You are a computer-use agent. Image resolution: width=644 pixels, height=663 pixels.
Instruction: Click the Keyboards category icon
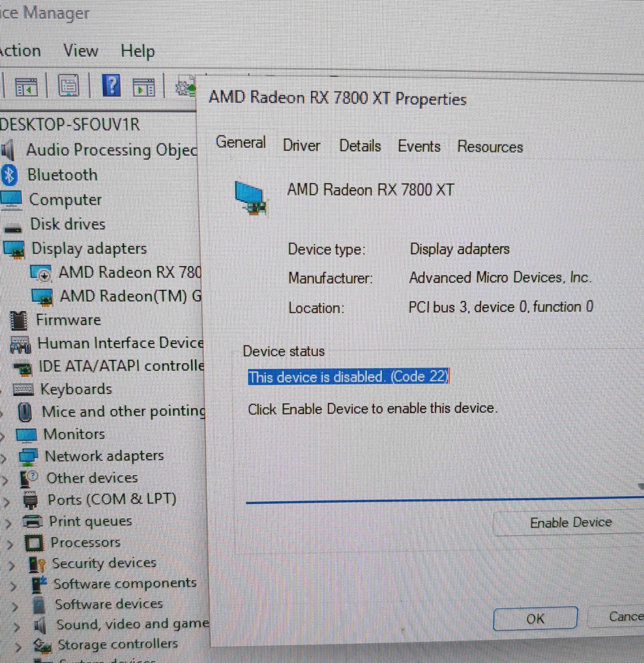[23, 390]
